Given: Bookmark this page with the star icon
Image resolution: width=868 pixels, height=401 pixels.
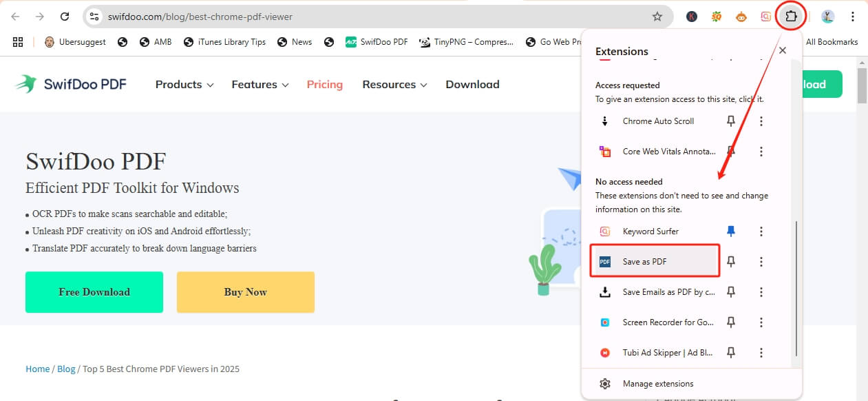Looking at the screenshot, I should [x=657, y=17].
